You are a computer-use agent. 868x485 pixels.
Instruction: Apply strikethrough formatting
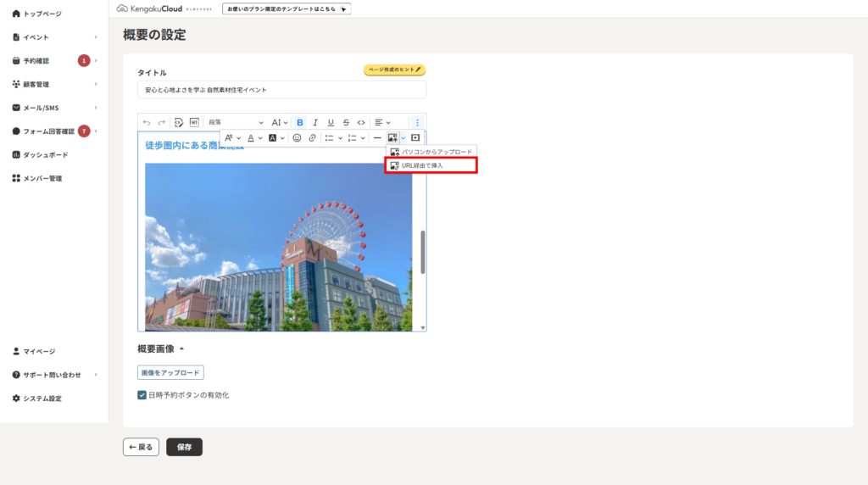346,123
